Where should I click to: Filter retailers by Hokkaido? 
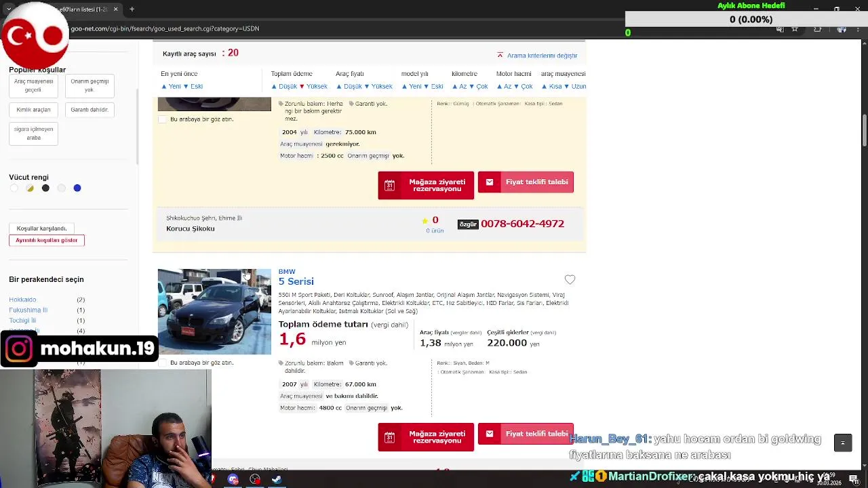pos(22,300)
